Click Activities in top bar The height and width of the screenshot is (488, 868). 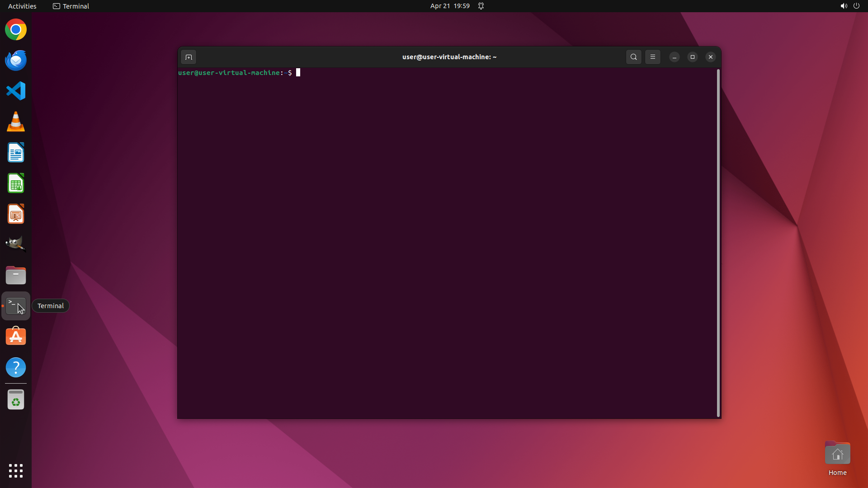point(22,6)
